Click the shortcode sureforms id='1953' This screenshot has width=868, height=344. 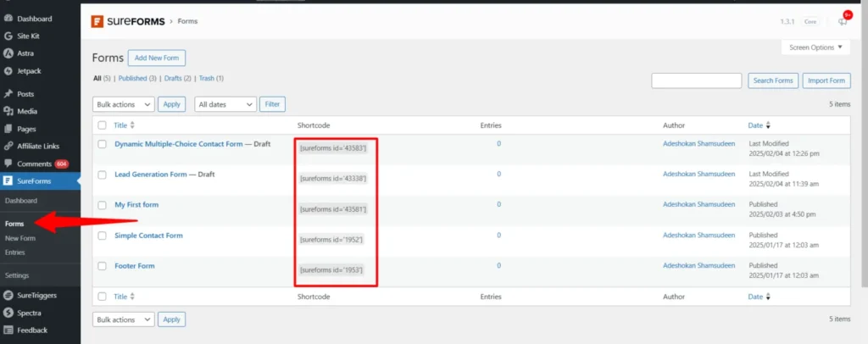point(331,270)
